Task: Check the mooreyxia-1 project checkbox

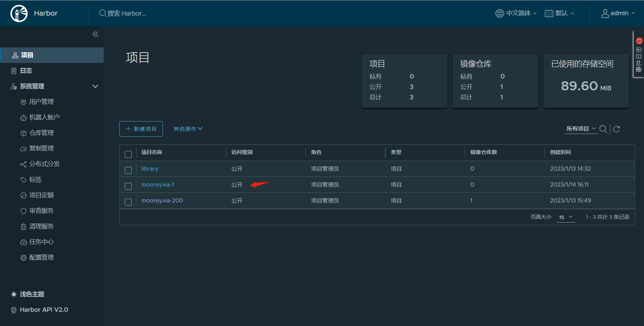Action: click(128, 186)
